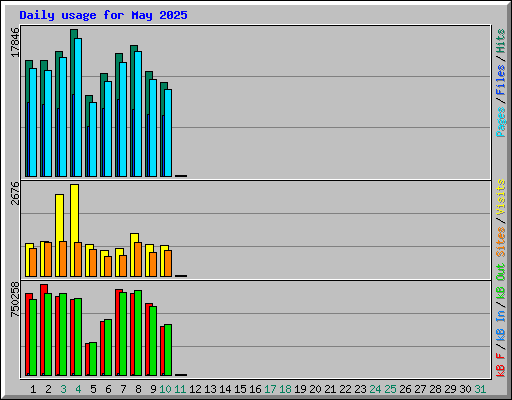The image size is (512, 400).
Task: Click the kB Out legend label
Action: 501,281
